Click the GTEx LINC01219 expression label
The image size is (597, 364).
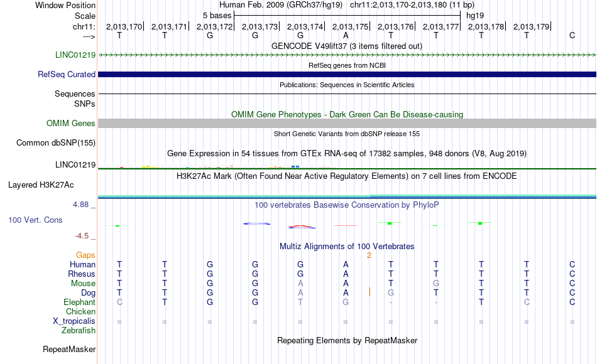pyautogui.click(x=75, y=164)
